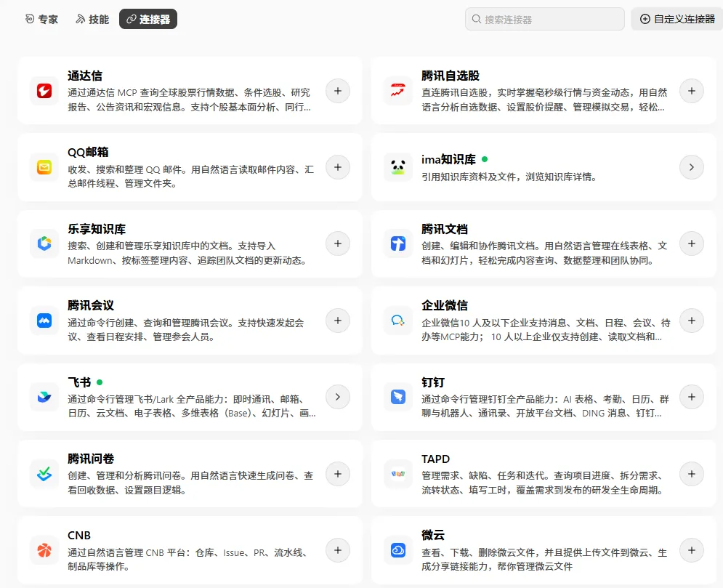
Task: Add the 腾讯会议 connector with plus button
Action: coord(338,321)
